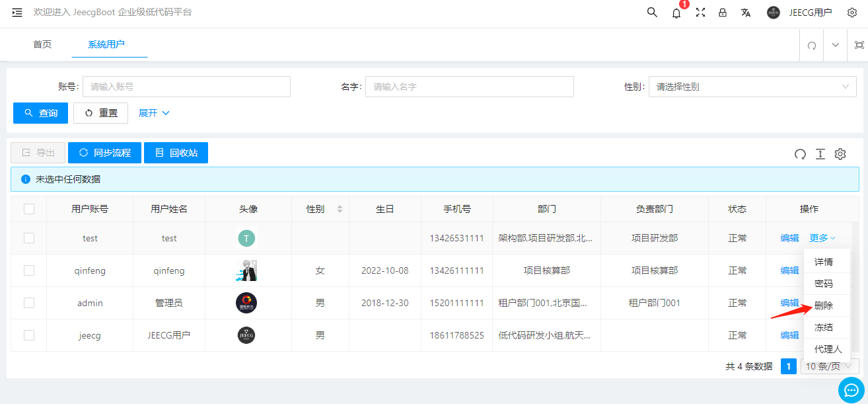
Task: Click the lock screen icon
Action: pos(723,12)
